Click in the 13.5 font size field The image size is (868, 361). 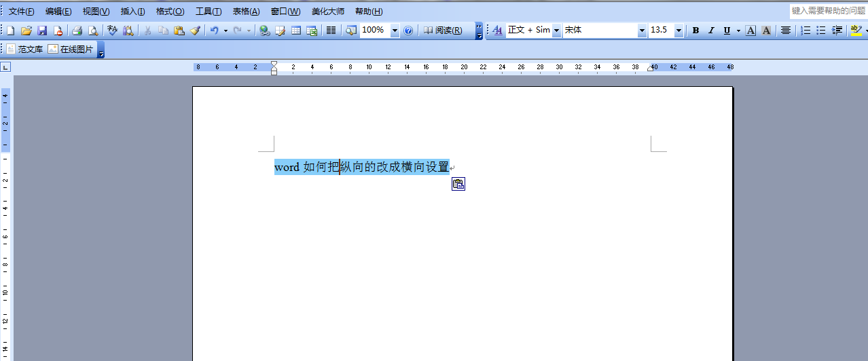pos(661,31)
